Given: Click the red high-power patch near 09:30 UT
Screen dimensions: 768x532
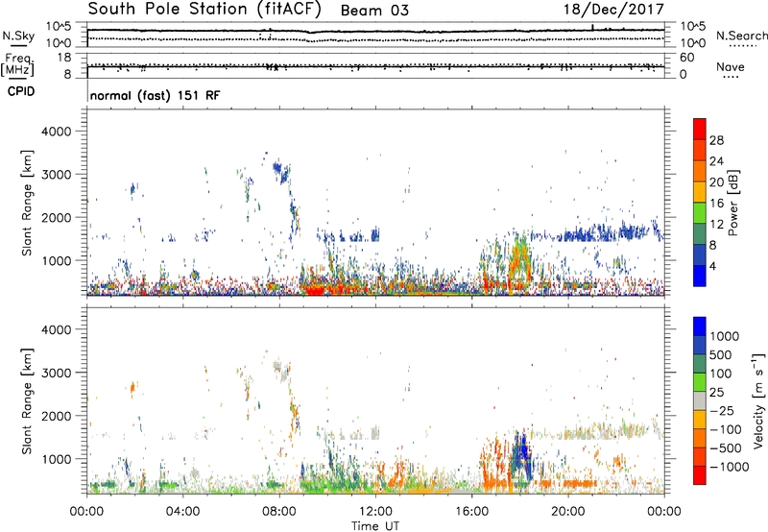Looking at the screenshot, I should pos(315,290).
